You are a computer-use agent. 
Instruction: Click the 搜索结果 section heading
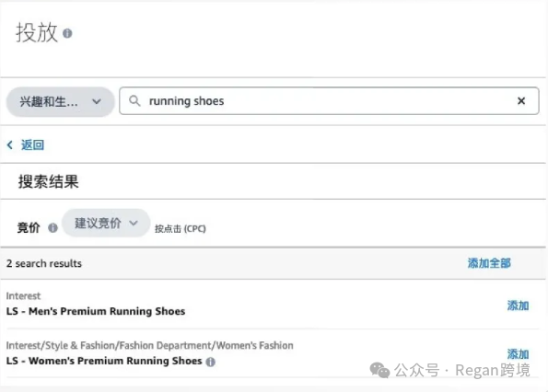pos(48,181)
